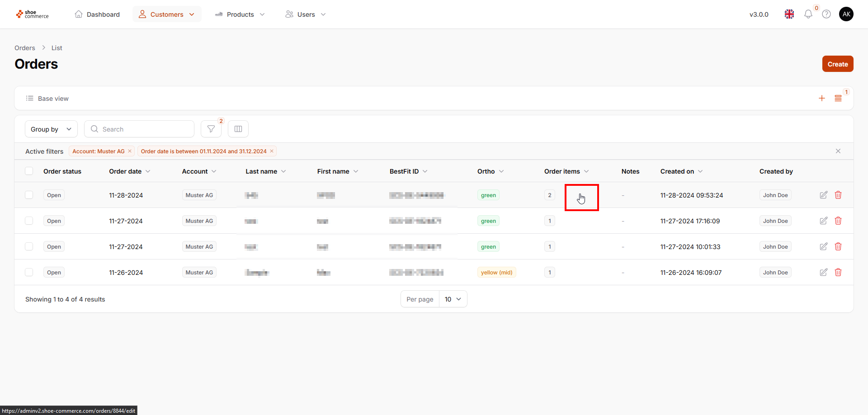868x415 pixels.
Task: Remove the Order date range filter
Action: click(272, 151)
